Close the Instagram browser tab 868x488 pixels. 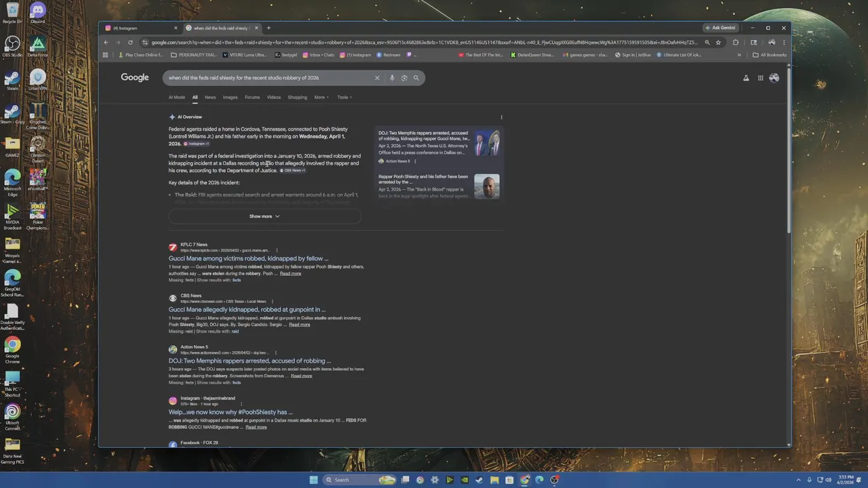[176, 28]
